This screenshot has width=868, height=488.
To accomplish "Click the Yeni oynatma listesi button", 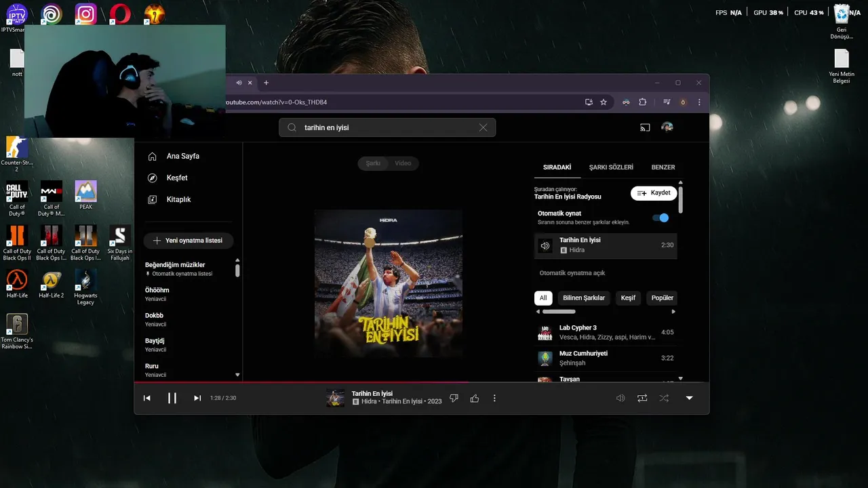I will [189, 241].
